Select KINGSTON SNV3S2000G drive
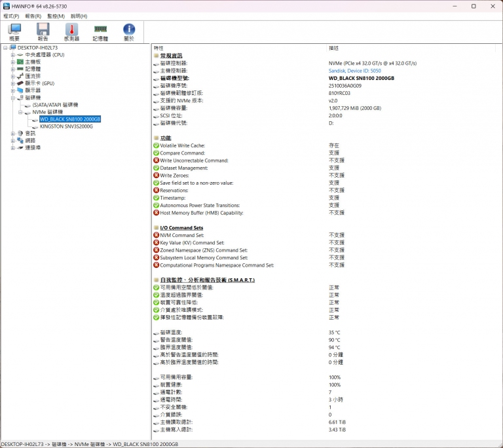This screenshot has width=503, height=448. point(66,126)
